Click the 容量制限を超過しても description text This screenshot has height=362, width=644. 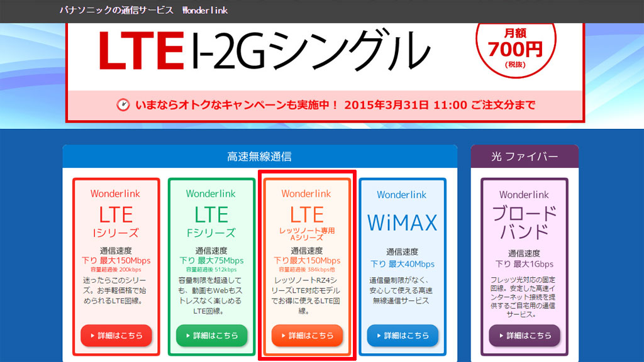tap(211, 295)
